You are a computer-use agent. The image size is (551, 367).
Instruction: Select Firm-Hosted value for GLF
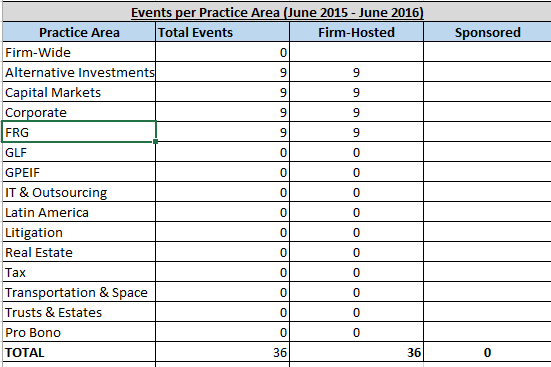coord(356,152)
